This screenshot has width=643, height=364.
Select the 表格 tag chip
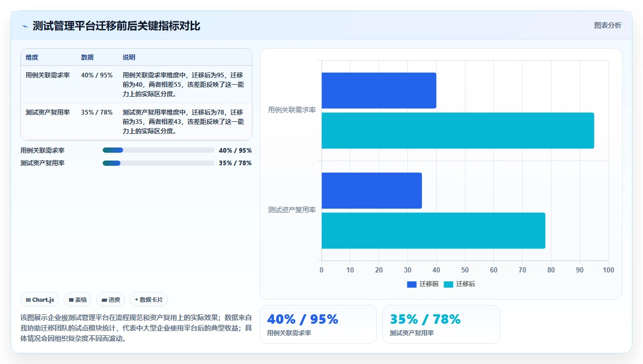(77, 300)
